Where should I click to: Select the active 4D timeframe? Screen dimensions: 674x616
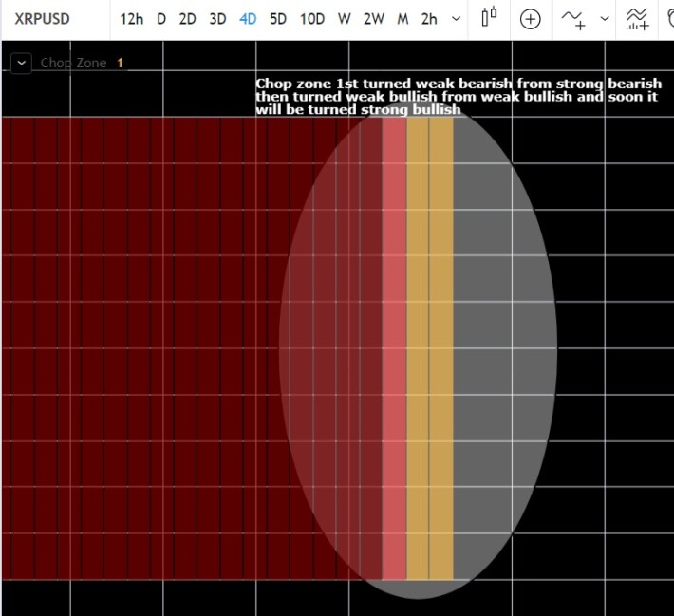248,19
